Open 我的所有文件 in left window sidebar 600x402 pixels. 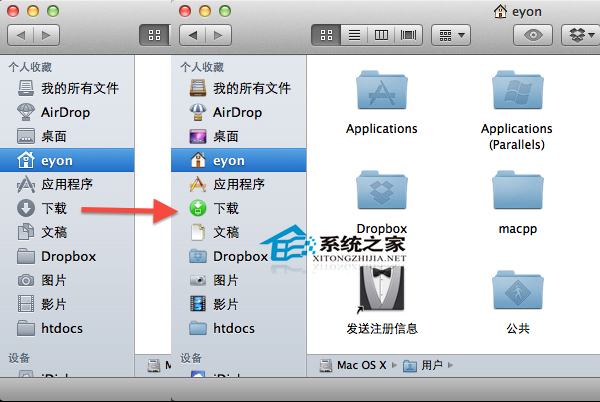[x=67, y=88]
